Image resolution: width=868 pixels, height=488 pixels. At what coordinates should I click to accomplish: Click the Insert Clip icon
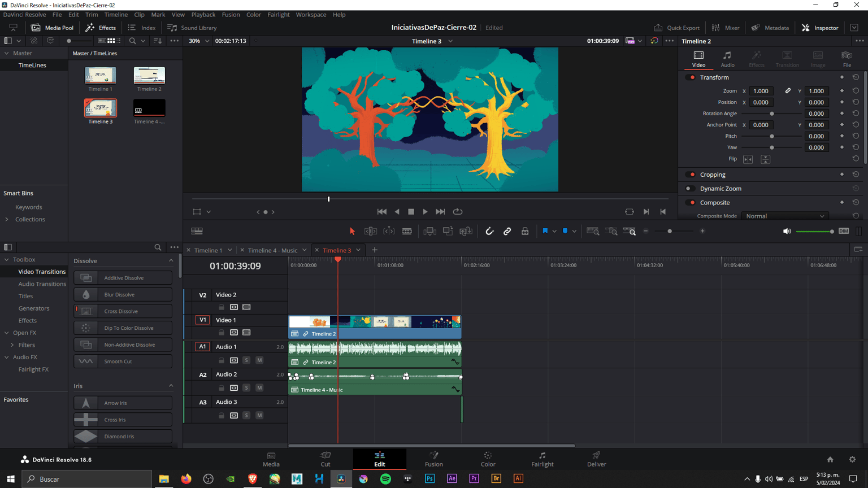[429, 231]
